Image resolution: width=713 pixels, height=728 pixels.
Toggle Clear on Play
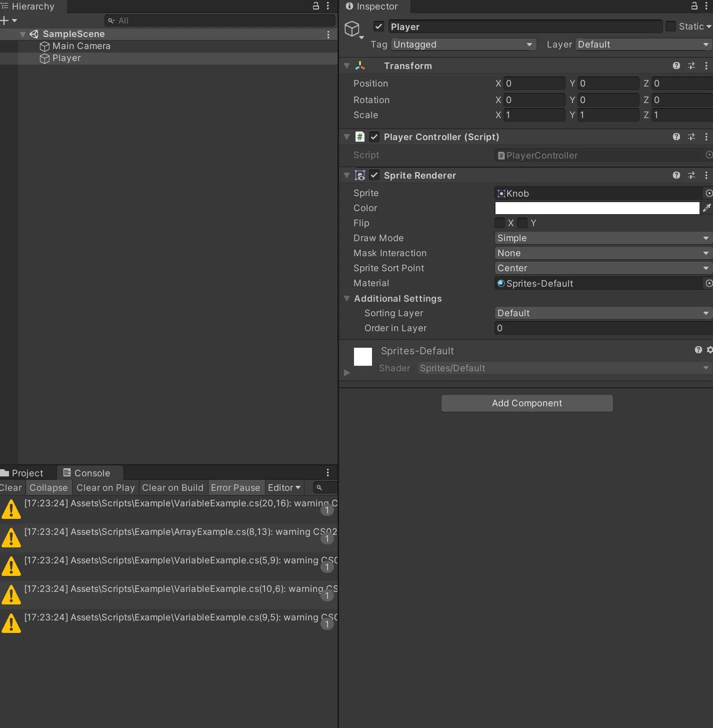[x=105, y=488]
